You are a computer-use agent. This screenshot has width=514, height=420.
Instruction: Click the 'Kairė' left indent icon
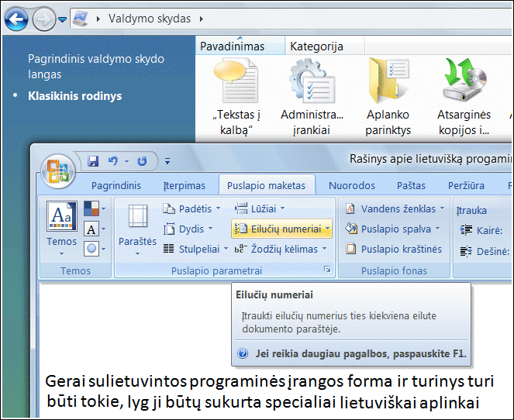coord(466,230)
